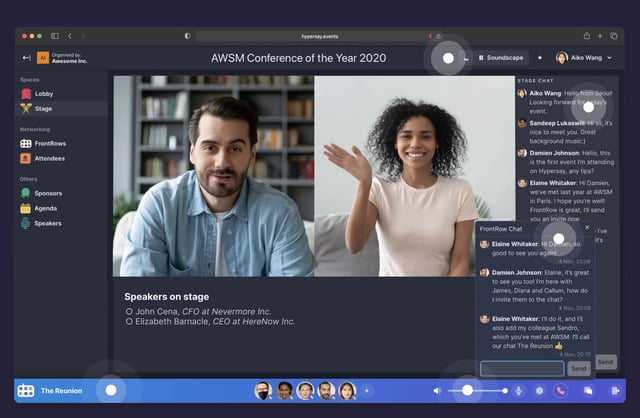The image size is (640, 418).
Task: Click Damien Johnson's FrontRow Chat message
Action: coord(536,286)
